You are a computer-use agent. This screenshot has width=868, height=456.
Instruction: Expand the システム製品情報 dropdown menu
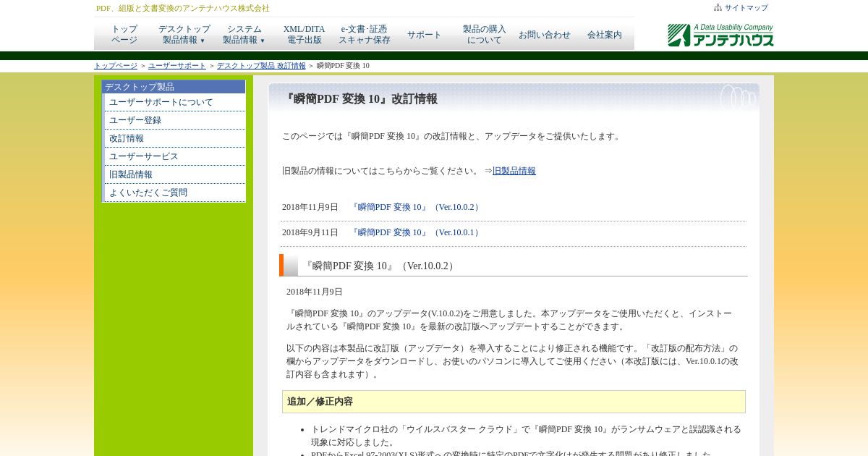(244, 35)
